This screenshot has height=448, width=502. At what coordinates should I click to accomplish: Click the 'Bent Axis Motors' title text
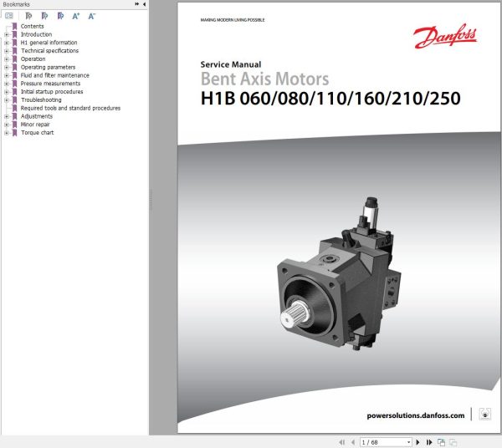point(264,79)
